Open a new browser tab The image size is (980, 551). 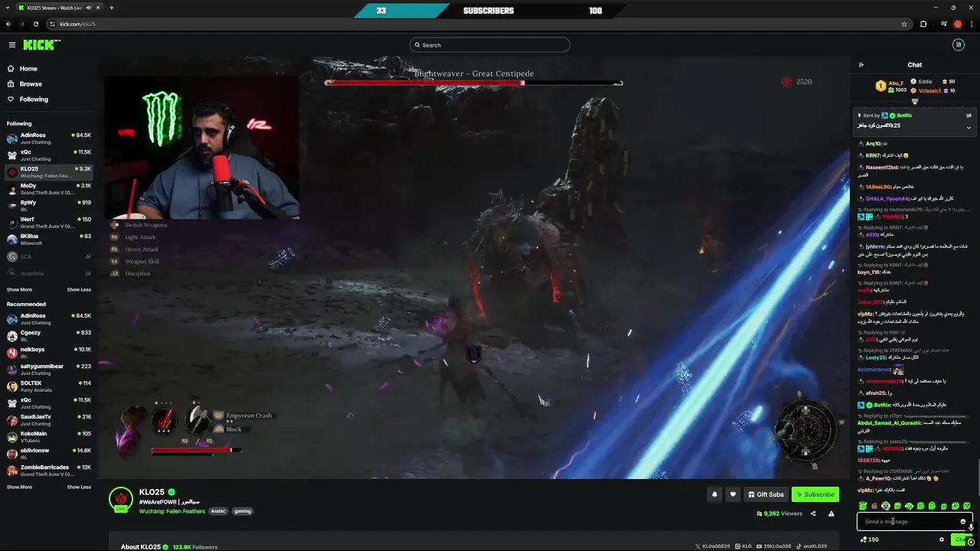111,8
